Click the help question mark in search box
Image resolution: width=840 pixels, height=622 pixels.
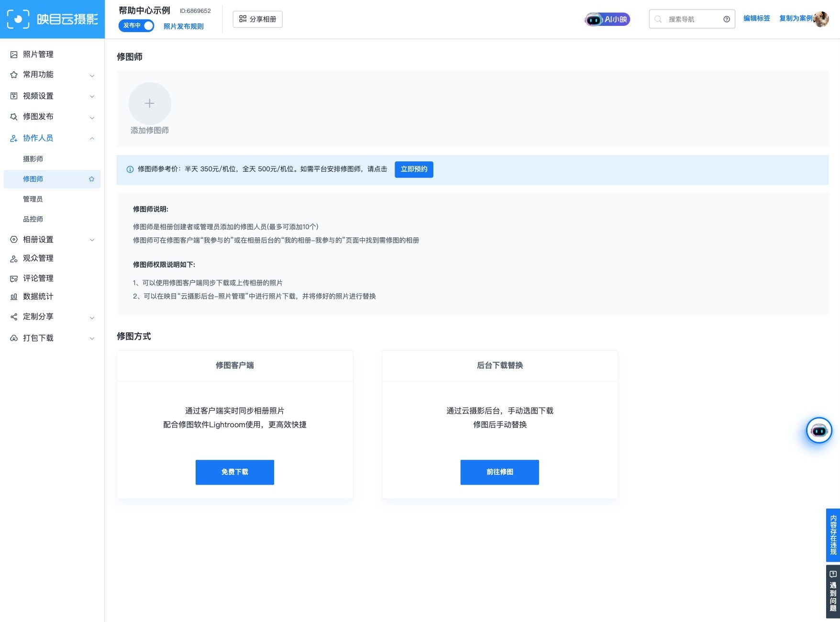point(727,19)
